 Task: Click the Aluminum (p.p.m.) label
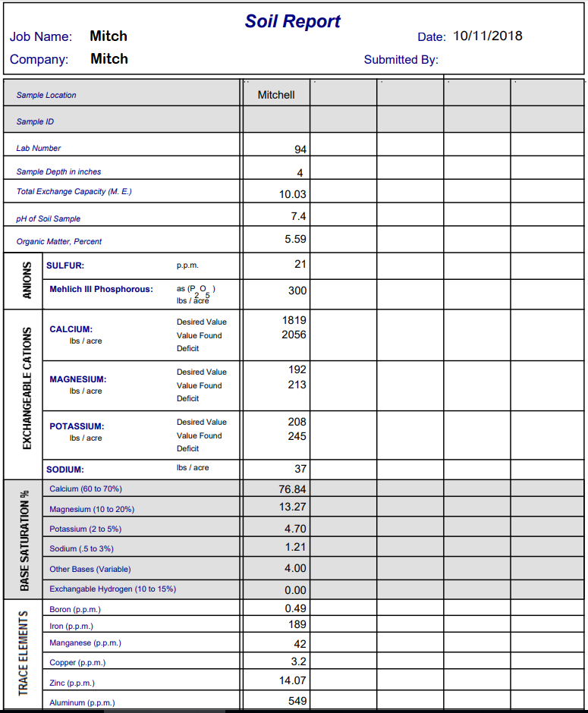pos(82,702)
